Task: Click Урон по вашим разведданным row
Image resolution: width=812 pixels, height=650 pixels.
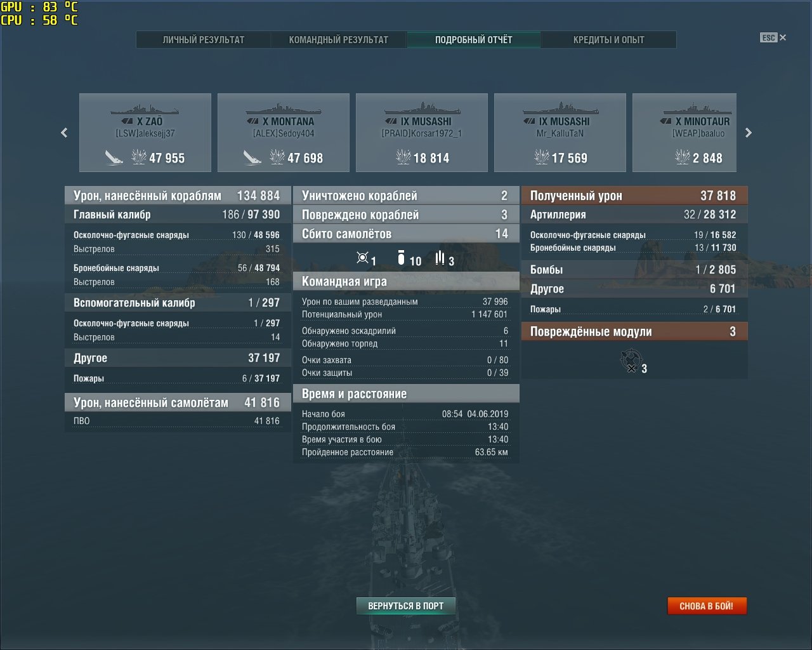Action: point(405,302)
